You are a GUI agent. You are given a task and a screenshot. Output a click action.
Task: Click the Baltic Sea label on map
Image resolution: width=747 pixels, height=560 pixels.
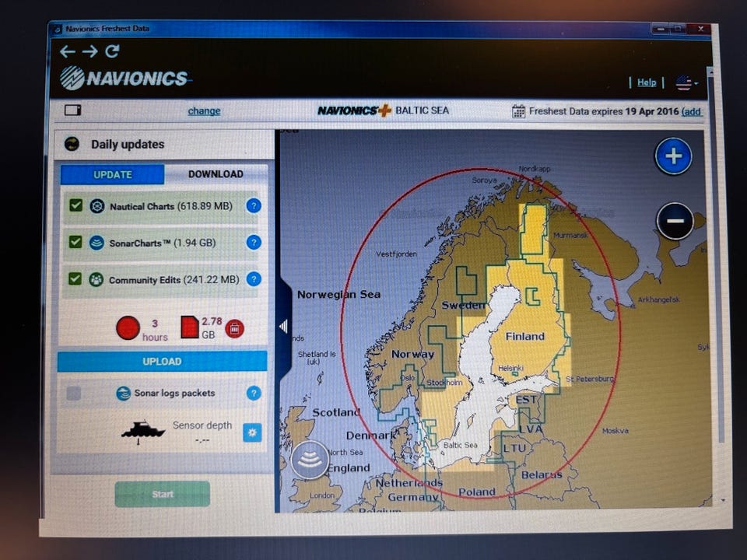(460, 445)
